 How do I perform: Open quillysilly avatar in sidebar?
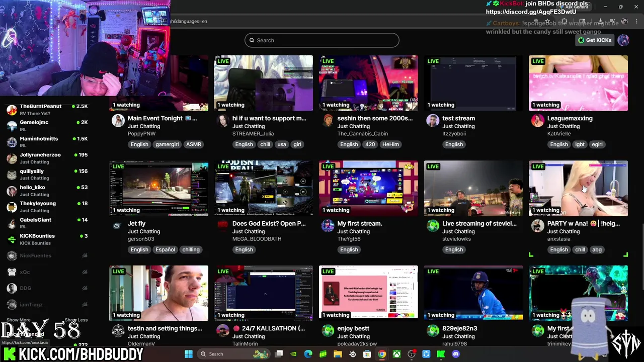pyautogui.click(x=12, y=174)
